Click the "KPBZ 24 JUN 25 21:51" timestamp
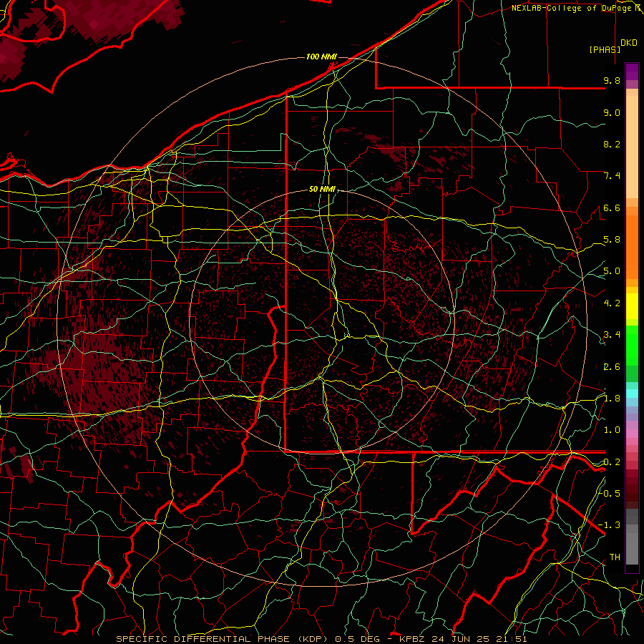This screenshot has width=644, height=644. pyautogui.click(x=463, y=639)
